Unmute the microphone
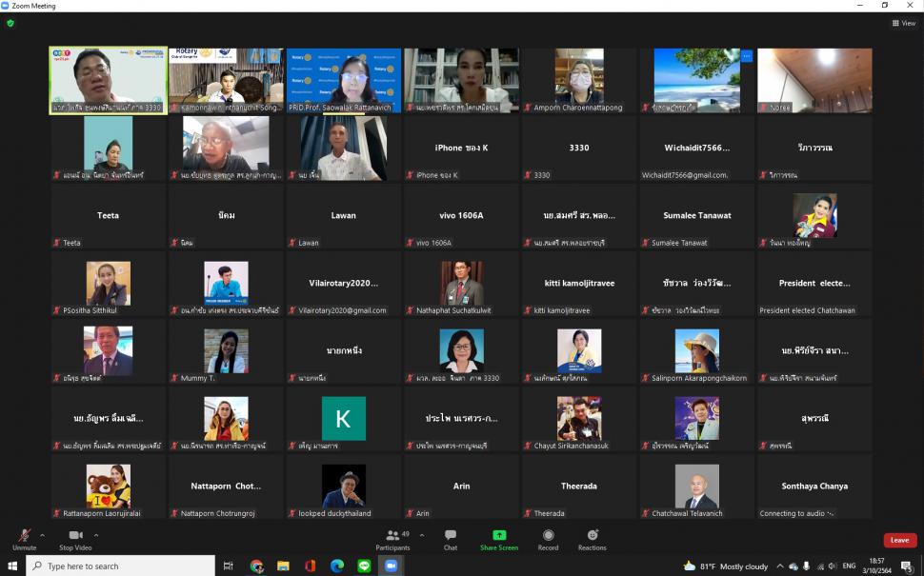924x576 pixels. [25, 539]
